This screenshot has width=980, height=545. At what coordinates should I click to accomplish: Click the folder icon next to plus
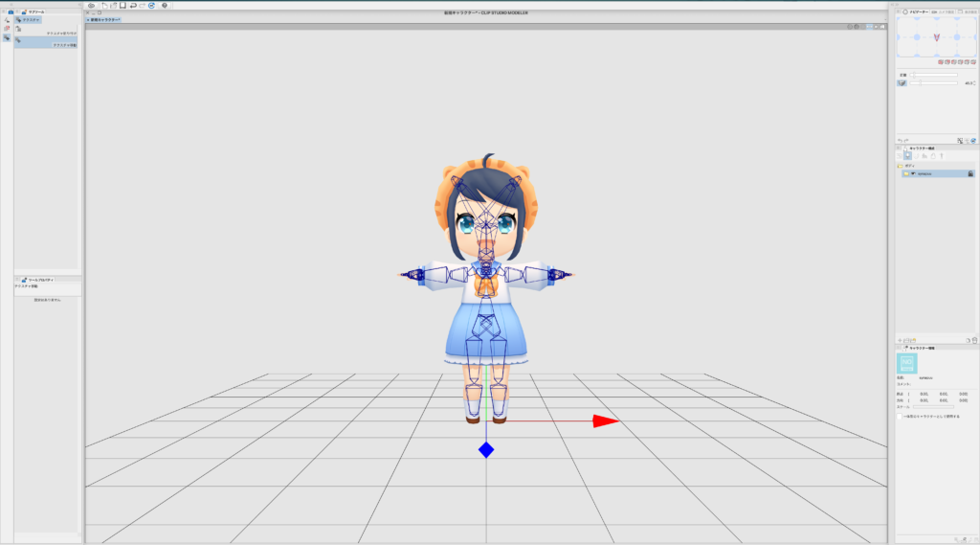[906, 340]
